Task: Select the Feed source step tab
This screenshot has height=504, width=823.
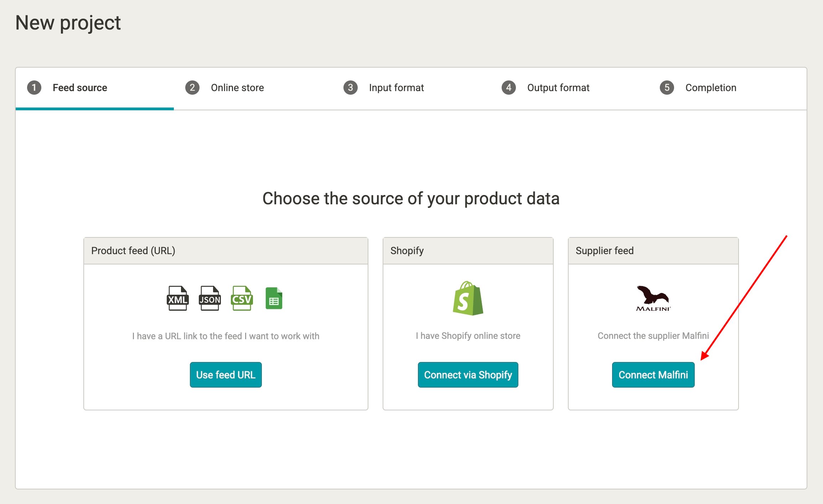Action: click(x=95, y=88)
